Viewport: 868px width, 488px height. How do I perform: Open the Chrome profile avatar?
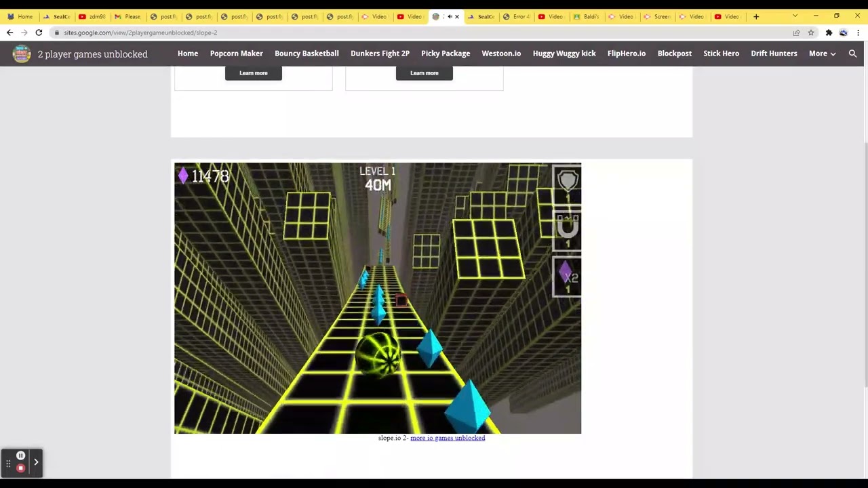click(x=844, y=33)
